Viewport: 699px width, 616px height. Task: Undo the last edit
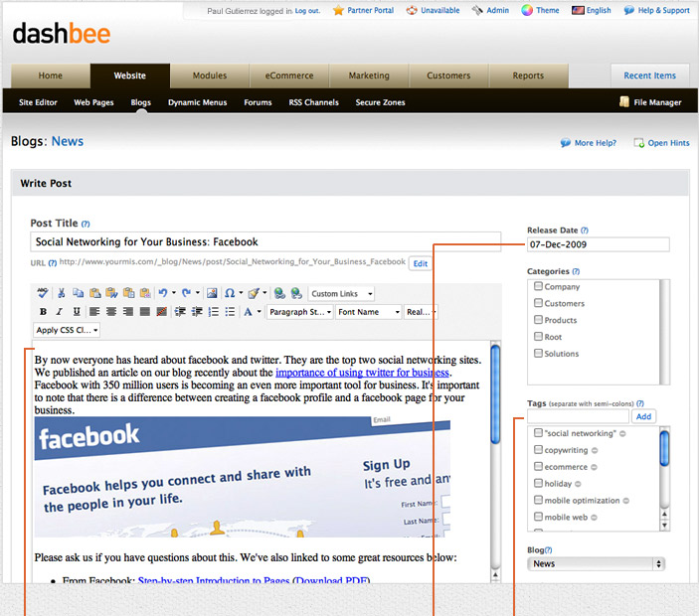(163, 293)
